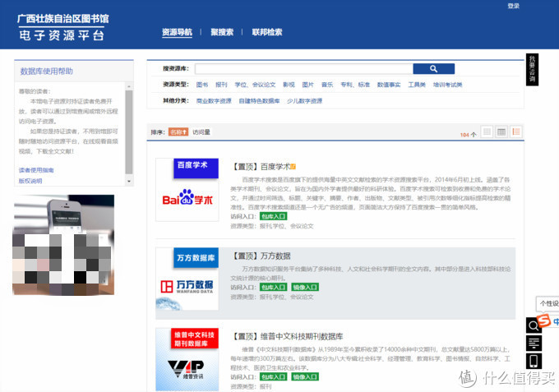The image size is (559, 392).
Task: Filter resource type by 图书
Action: (x=201, y=85)
